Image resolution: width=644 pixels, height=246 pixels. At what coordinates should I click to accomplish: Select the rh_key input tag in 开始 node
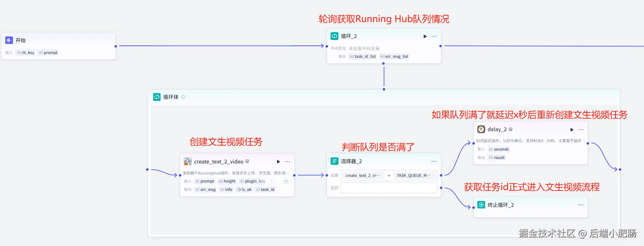(x=25, y=52)
